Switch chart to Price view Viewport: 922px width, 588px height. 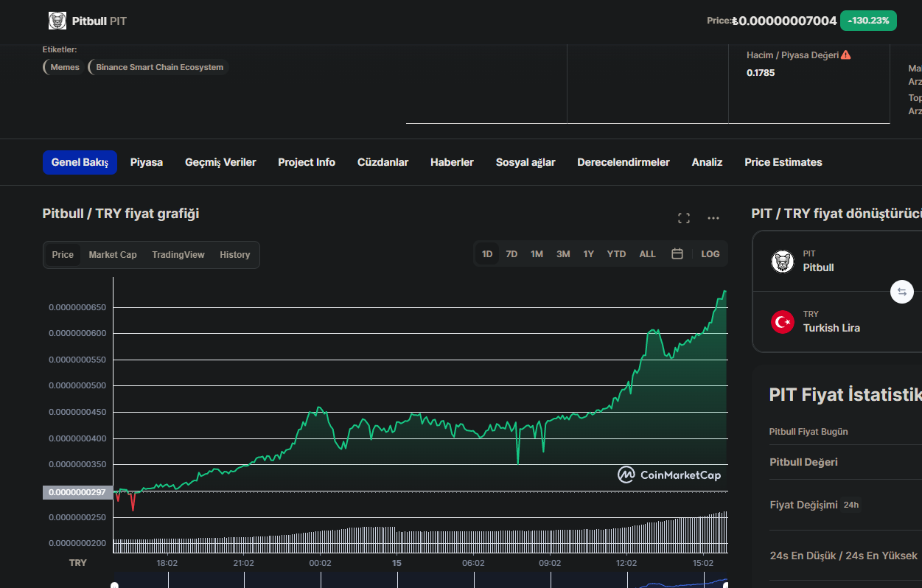tap(63, 255)
